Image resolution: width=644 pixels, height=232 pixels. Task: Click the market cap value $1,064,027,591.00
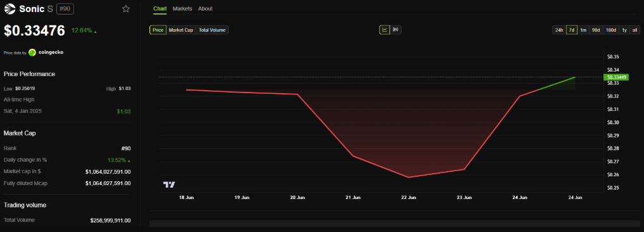pos(108,172)
